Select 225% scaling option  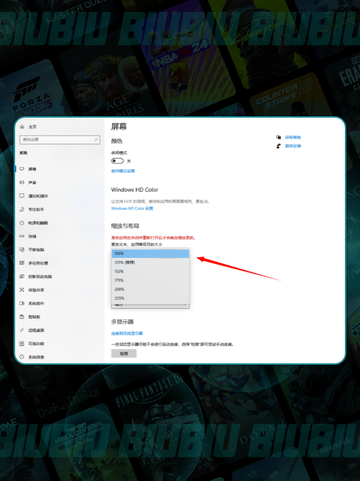(151, 298)
